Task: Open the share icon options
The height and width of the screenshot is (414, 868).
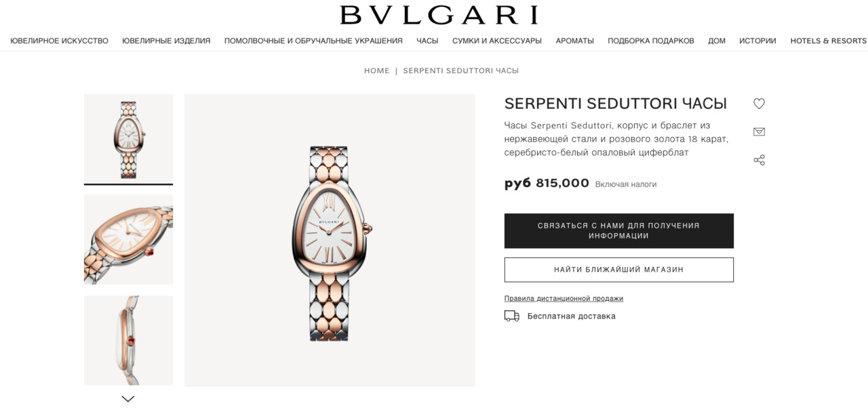Action: 759,160
